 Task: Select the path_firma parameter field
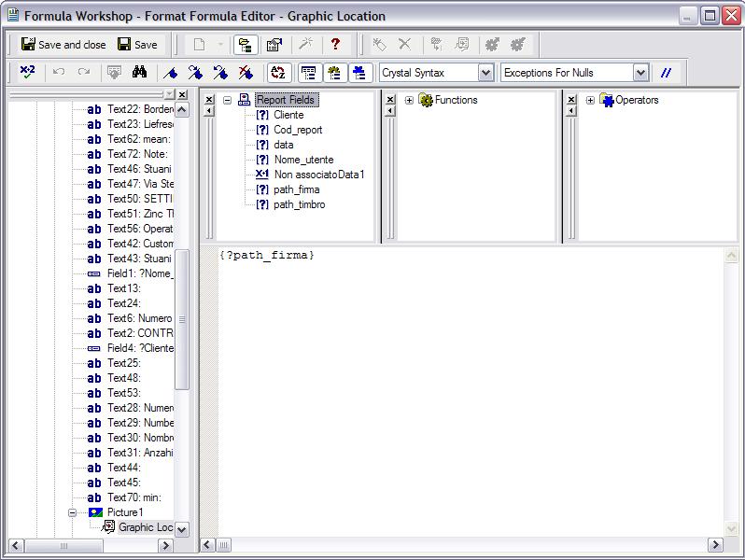(297, 189)
